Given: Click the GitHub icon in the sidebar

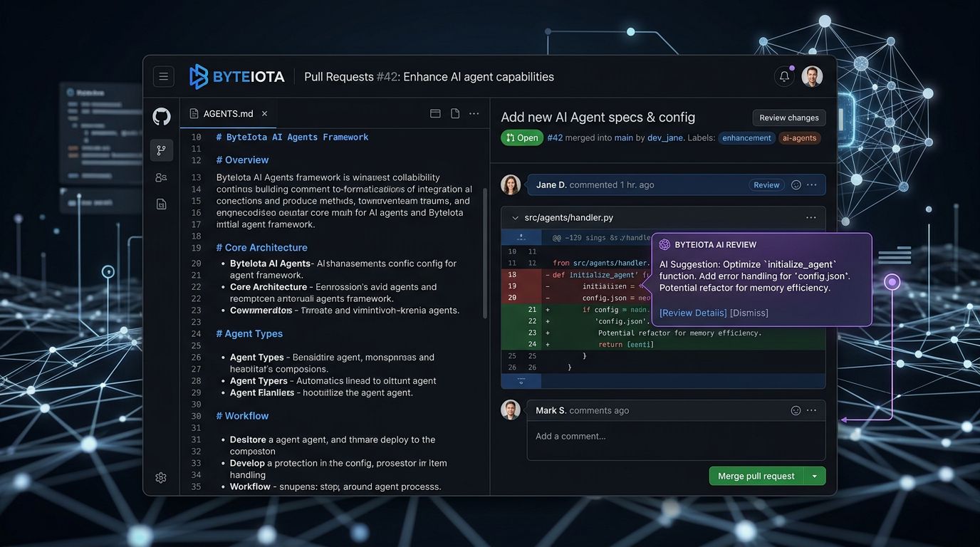Looking at the screenshot, I should click(x=162, y=116).
